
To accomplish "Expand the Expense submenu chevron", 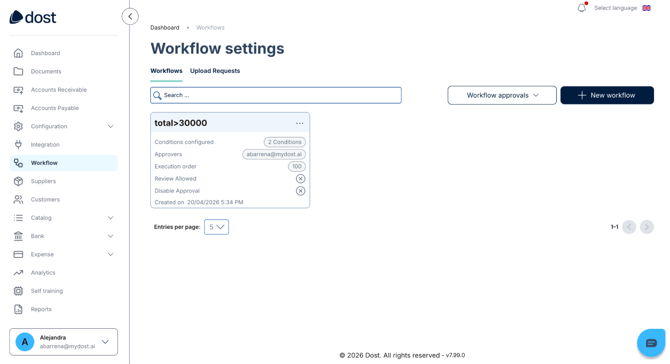I will (x=110, y=254).
